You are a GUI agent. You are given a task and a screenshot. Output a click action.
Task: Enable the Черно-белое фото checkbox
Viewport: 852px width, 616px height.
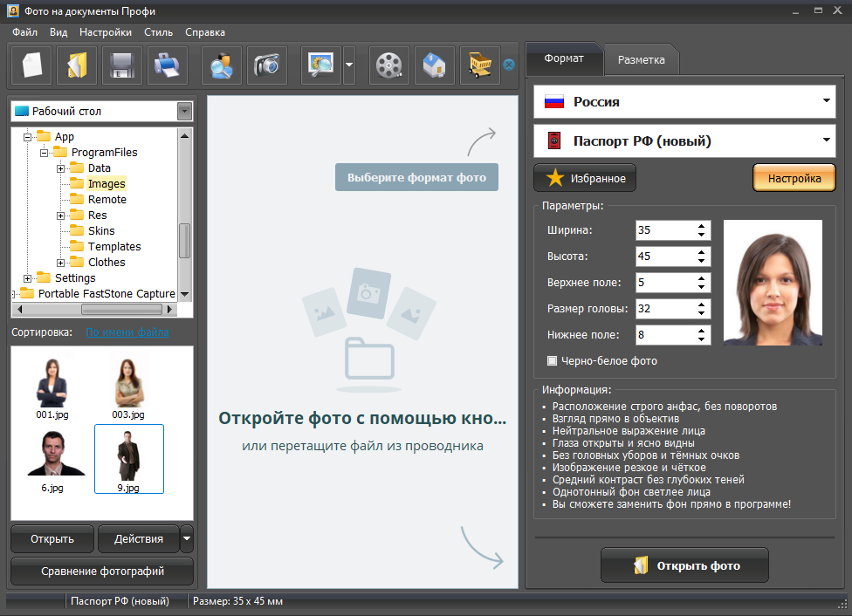coord(552,360)
